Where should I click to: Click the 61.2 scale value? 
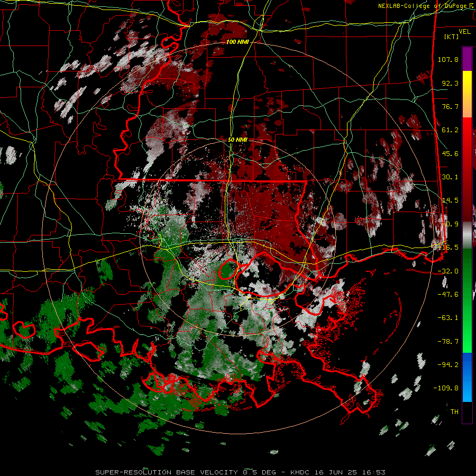click(x=450, y=130)
